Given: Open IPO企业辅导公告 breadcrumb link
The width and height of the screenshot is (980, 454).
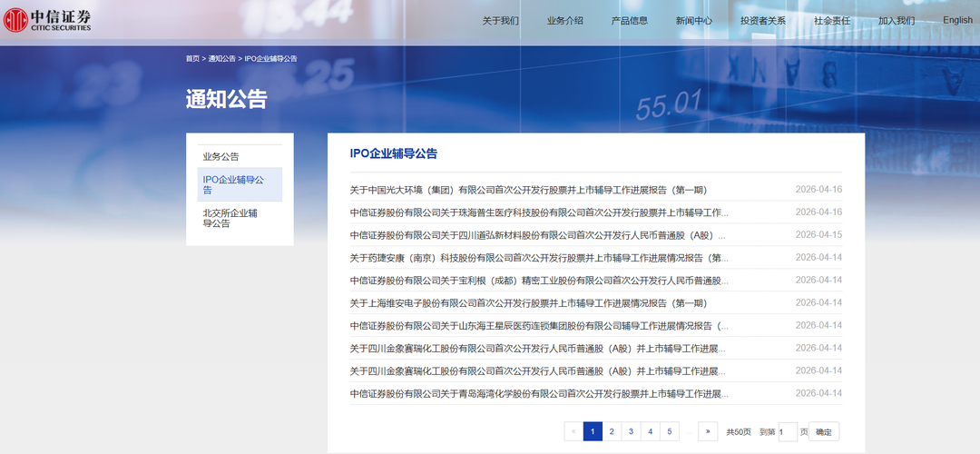Looking at the screenshot, I should coord(270,58).
